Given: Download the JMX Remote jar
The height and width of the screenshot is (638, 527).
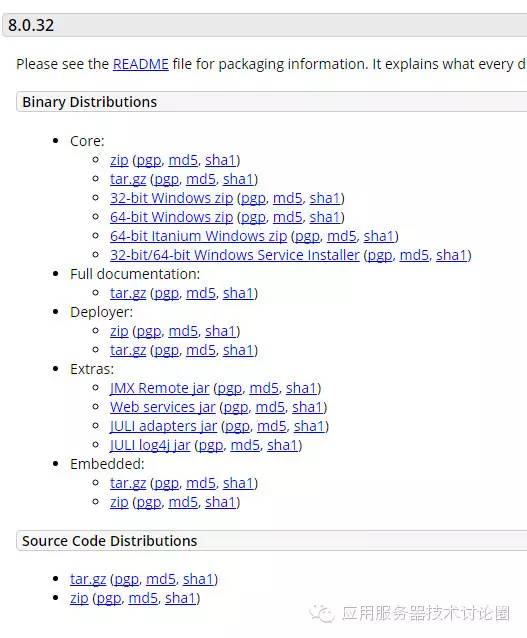Looking at the screenshot, I should point(160,388).
